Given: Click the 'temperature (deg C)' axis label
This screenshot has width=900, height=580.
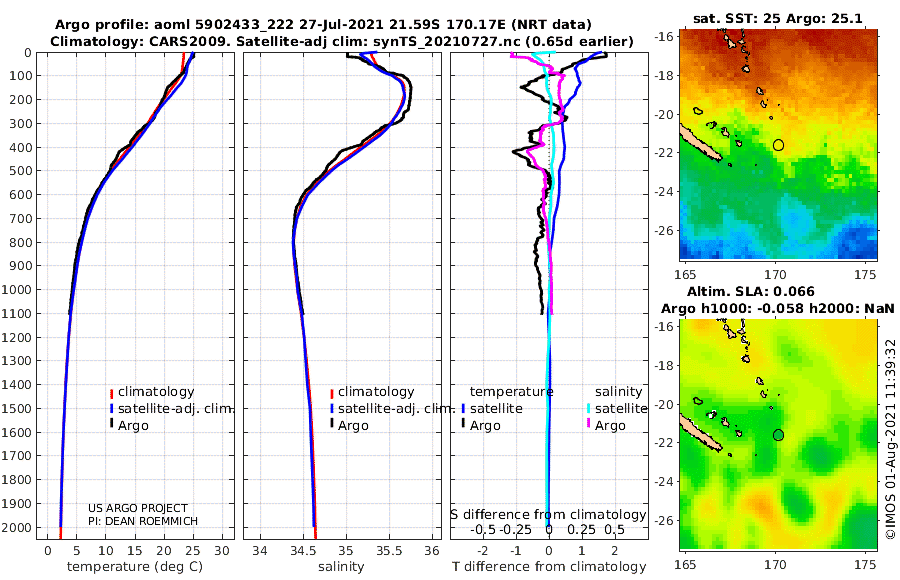Looking at the screenshot, I should (135, 567).
